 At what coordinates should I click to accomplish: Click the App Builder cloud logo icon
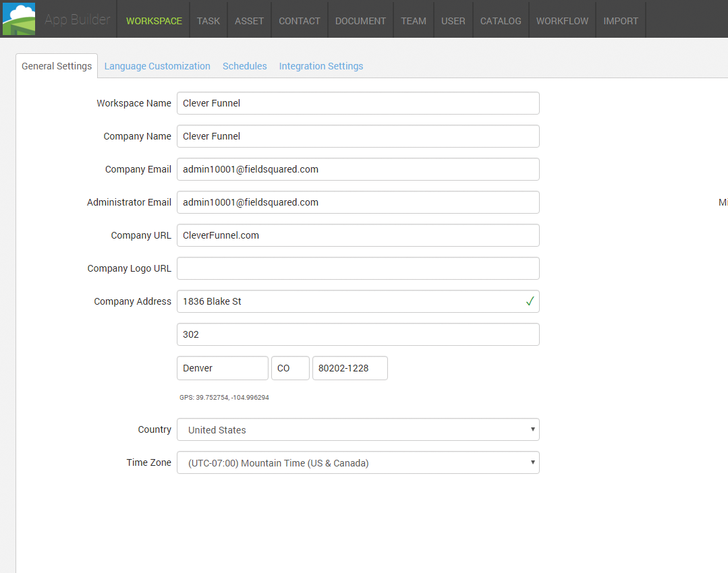pyautogui.click(x=19, y=19)
